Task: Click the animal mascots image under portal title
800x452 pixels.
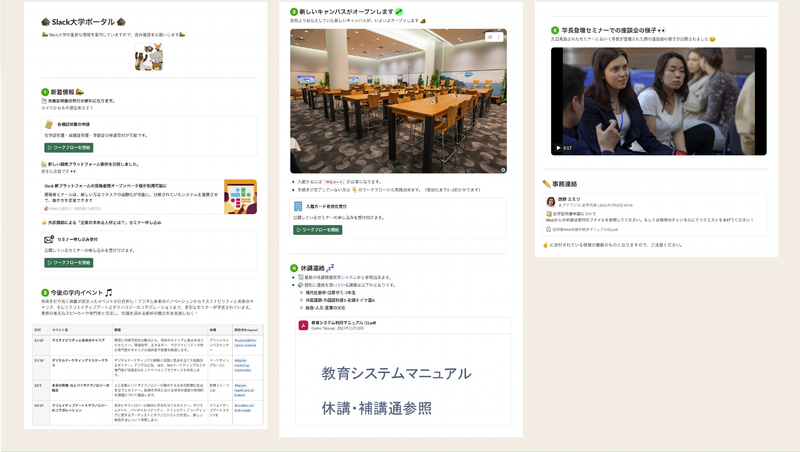Action: point(149,57)
